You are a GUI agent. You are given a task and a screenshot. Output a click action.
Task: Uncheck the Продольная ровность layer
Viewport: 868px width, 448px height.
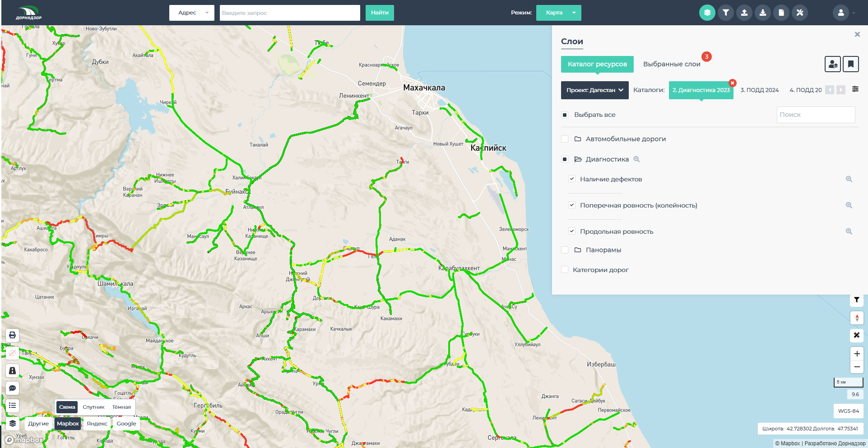(x=572, y=231)
